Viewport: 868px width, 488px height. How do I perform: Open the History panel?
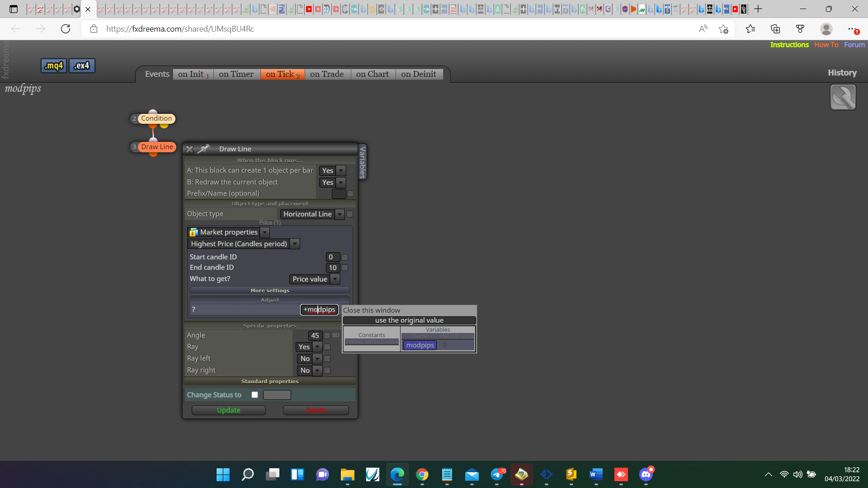842,73
